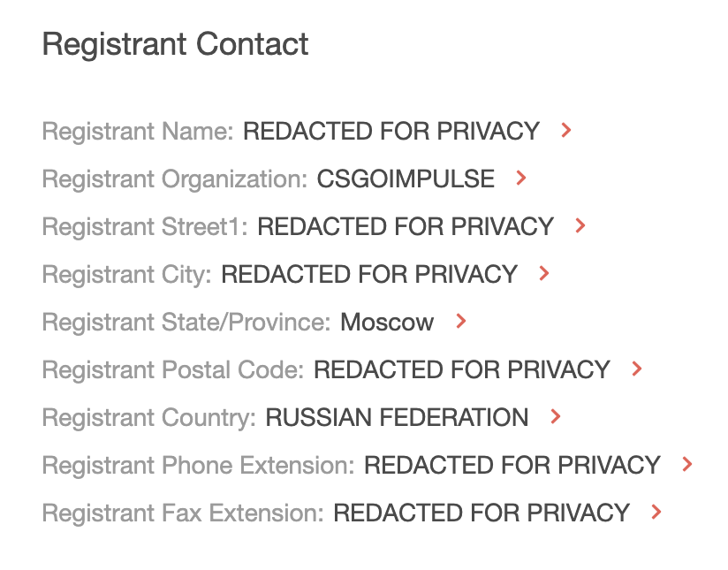Select the Registrant Street1 redacted text
This screenshot has width=728, height=570.
(406, 227)
